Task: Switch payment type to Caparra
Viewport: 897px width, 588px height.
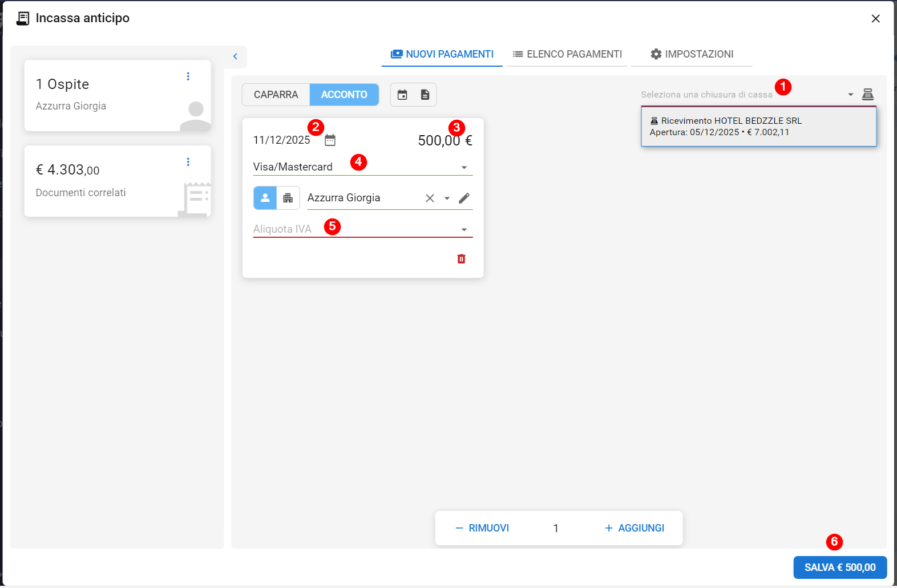Action: coord(276,95)
